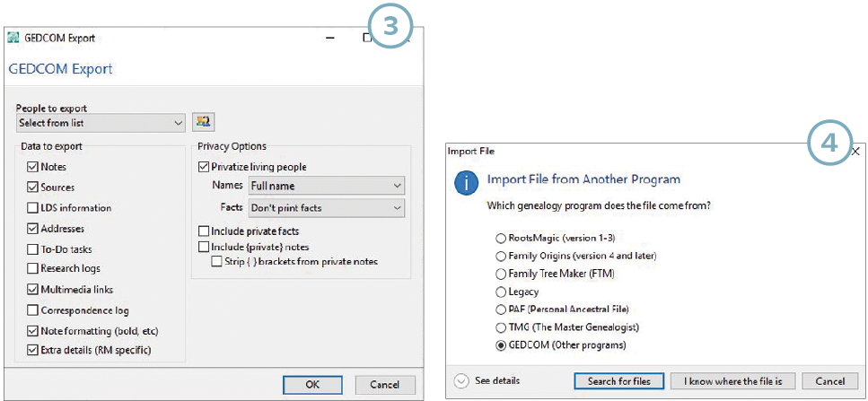Uncheck the Notes checkbox
The width and height of the screenshot is (868, 401).
point(33,167)
